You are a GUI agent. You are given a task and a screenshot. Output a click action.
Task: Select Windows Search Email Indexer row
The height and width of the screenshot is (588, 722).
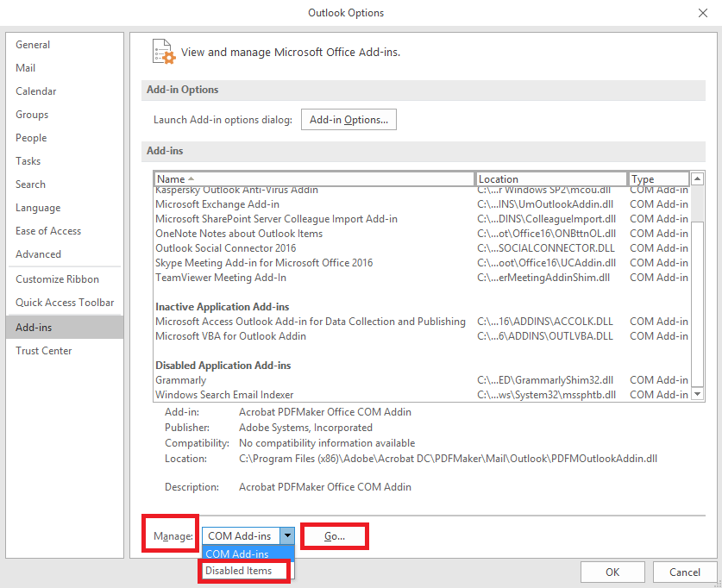(422, 395)
